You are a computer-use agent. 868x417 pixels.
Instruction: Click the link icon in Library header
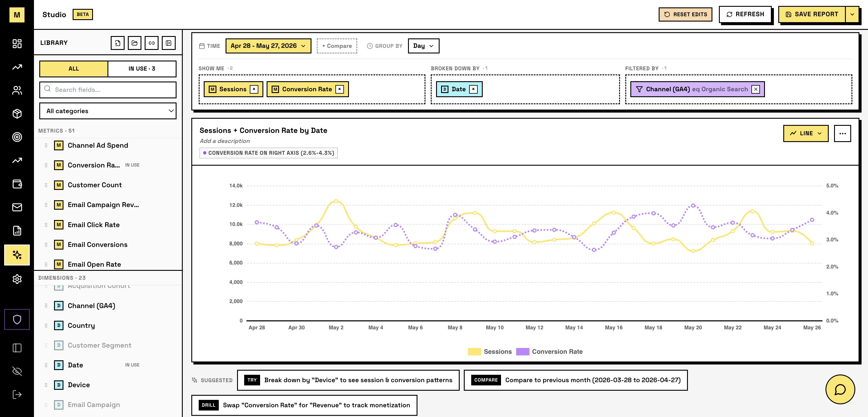coord(152,43)
